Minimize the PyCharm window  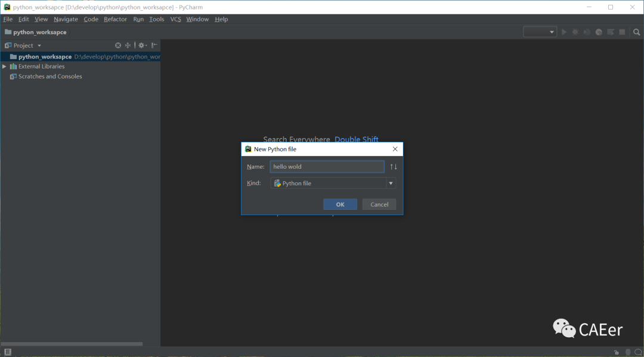click(589, 7)
